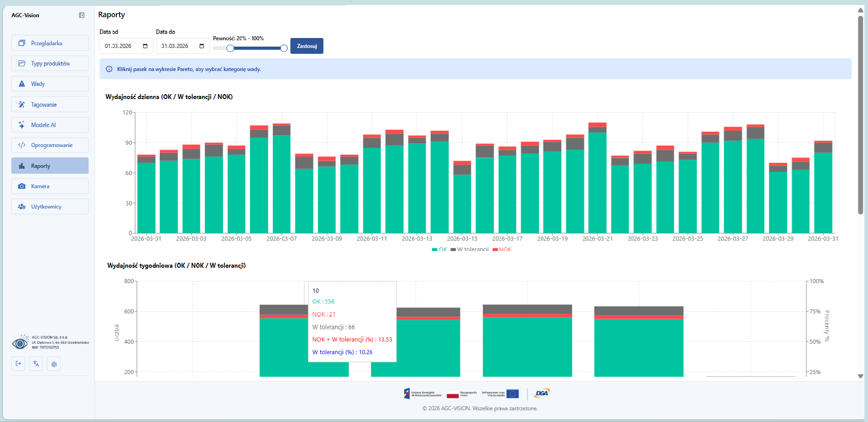Open the Tagowanie menu item
Screen dimensions: 868x422
[x=50, y=104]
